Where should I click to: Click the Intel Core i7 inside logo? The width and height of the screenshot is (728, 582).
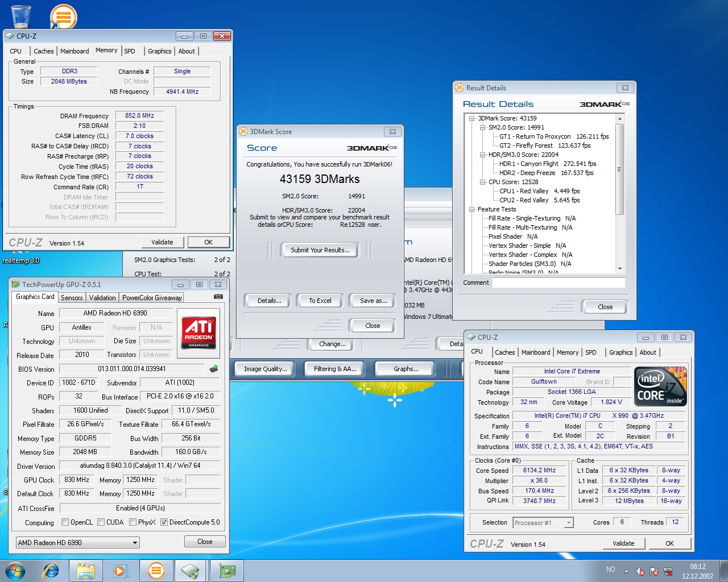[x=660, y=386]
